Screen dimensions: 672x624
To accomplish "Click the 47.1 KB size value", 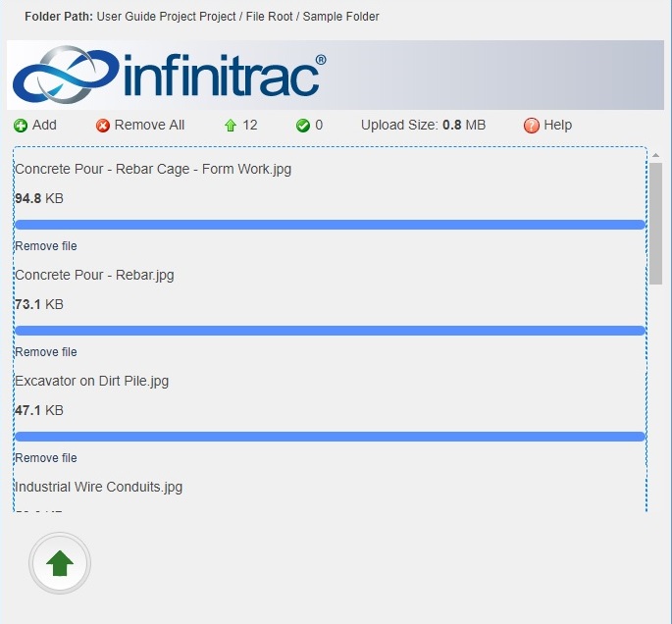I will (39, 410).
